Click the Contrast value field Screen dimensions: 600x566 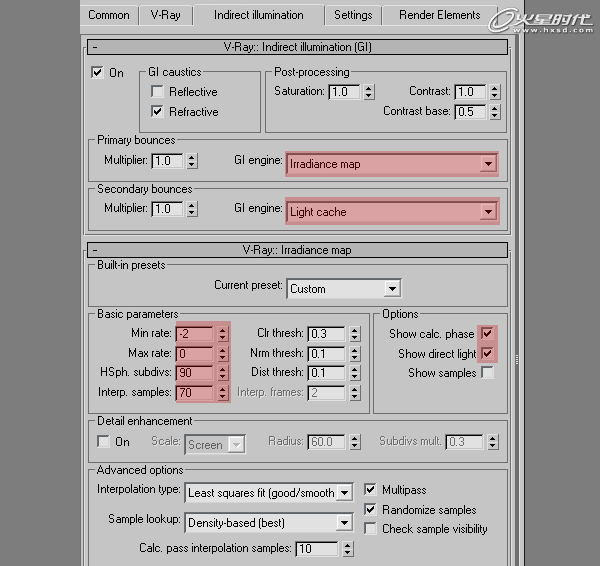[x=470, y=92]
